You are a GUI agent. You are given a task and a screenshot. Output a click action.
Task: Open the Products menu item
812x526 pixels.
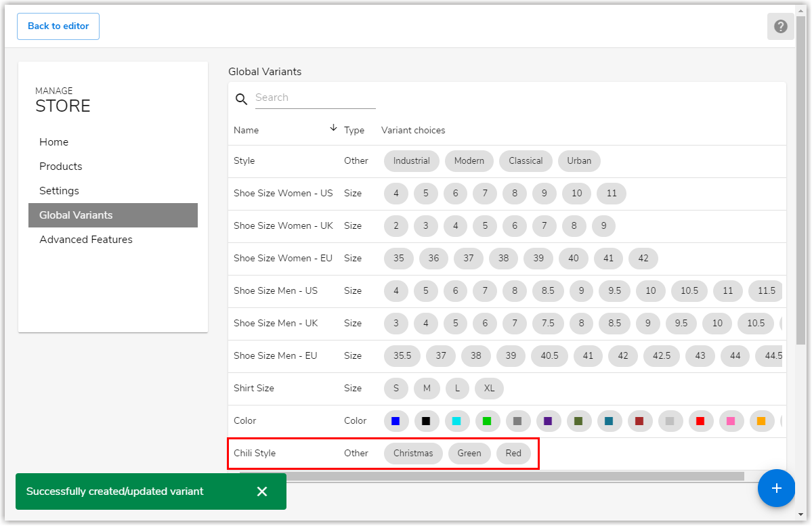coord(60,166)
